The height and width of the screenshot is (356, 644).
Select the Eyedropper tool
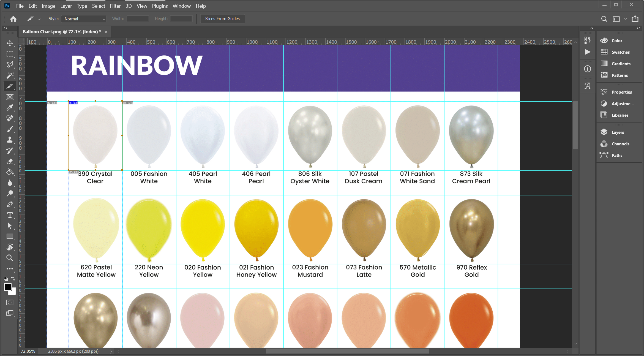[x=10, y=108]
